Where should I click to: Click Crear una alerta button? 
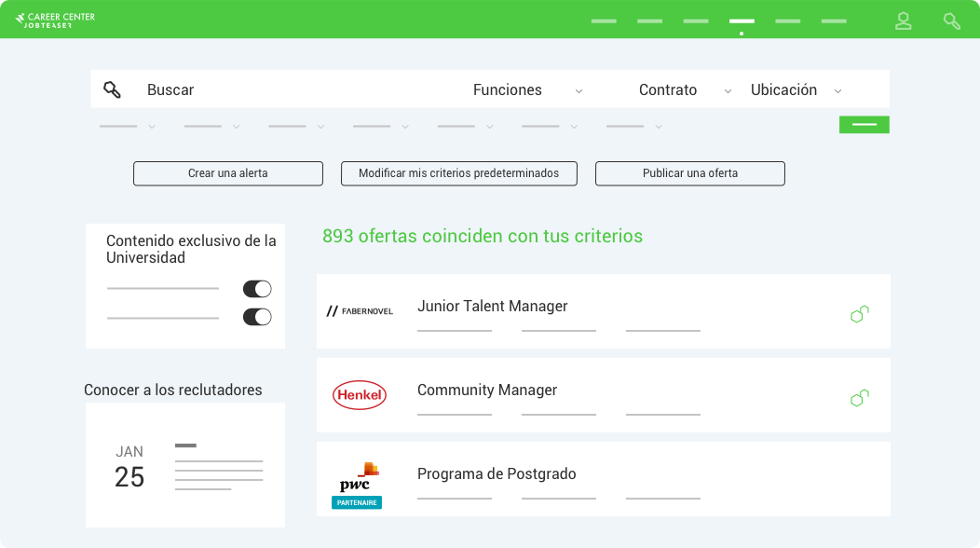[x=228, y=173]
